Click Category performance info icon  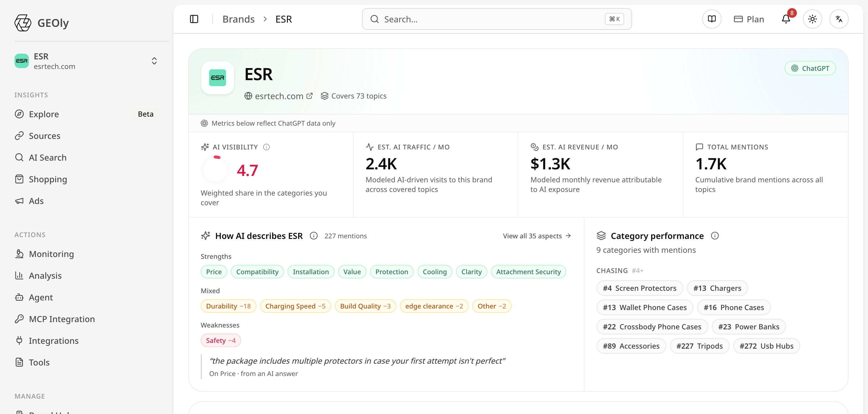click(715, 236)
